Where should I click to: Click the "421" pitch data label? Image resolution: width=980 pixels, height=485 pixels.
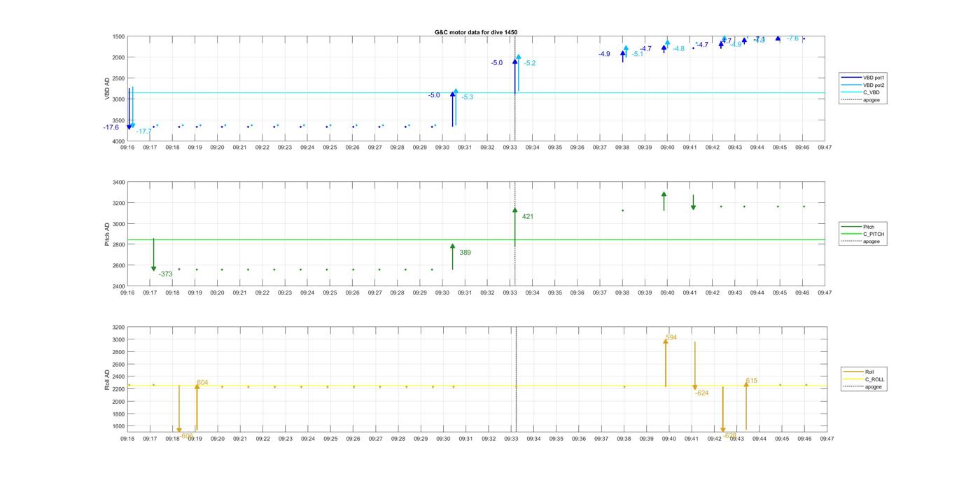528,217
